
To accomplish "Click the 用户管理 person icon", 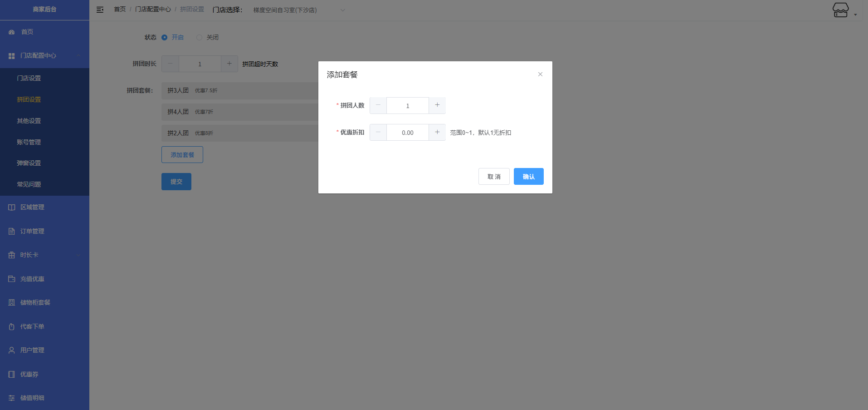I will tap(12, 351).
